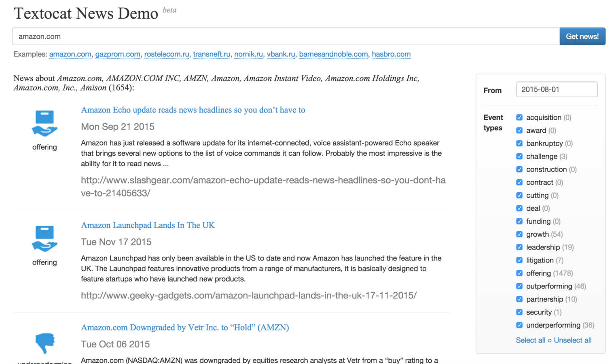Click the date Mon Sep 21 2015

pyautogui.click(x=118, y=127)
